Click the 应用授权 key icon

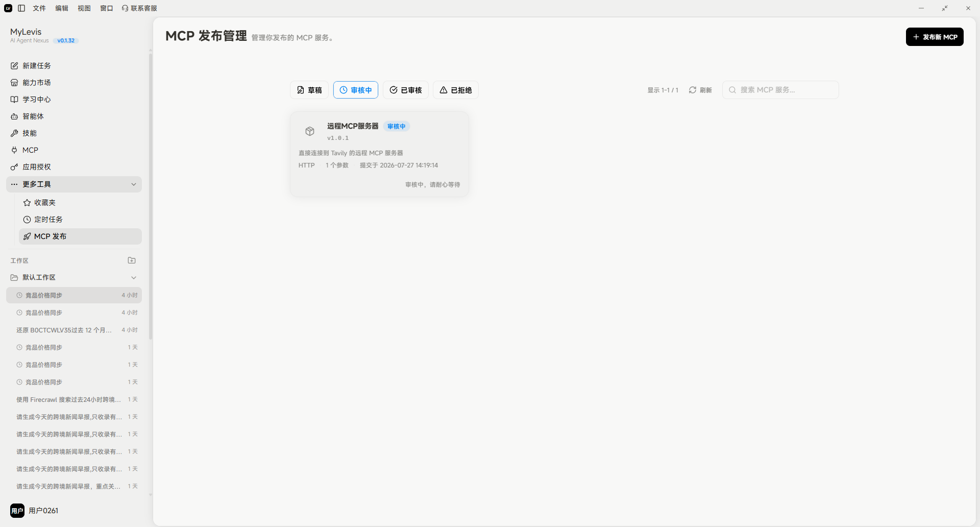pos(14,167)
